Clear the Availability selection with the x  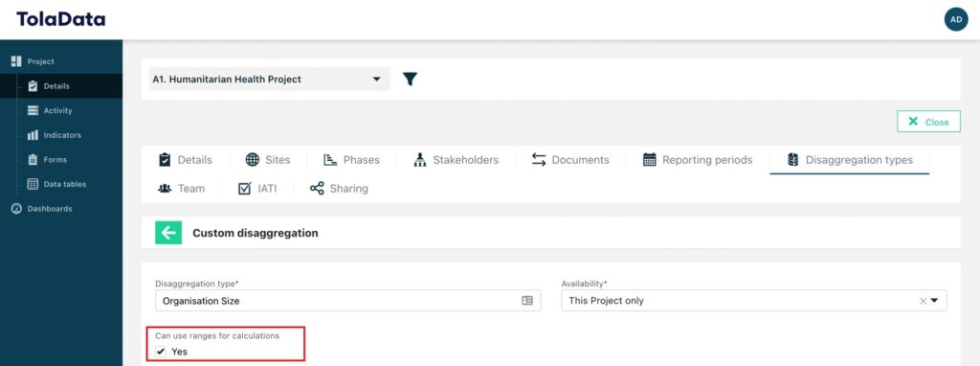tap(923, 301)
